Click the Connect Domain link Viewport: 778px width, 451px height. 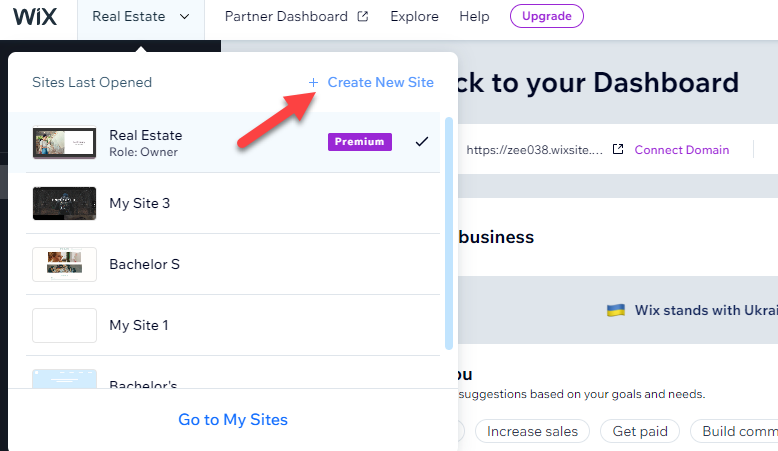point(681,150)
